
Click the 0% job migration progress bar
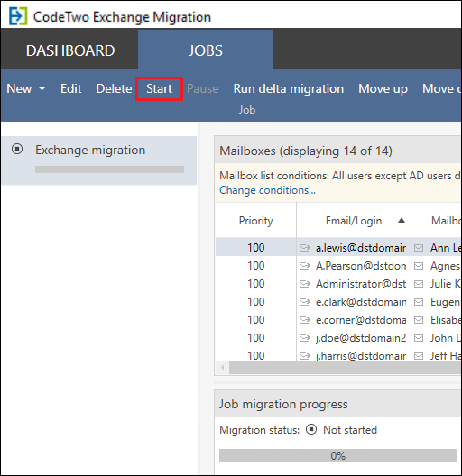click(x=337, y=455)
